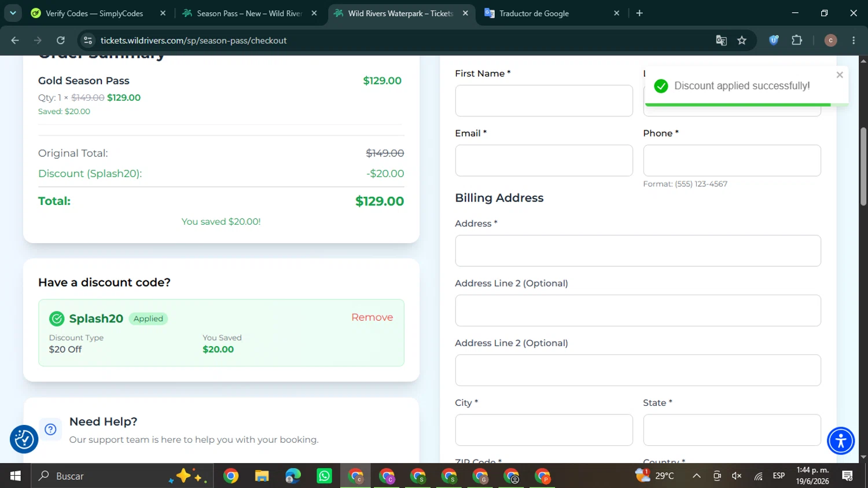This screenshot has height=488, width=868.
Task: Click into the City field
Action: (544, 430)
